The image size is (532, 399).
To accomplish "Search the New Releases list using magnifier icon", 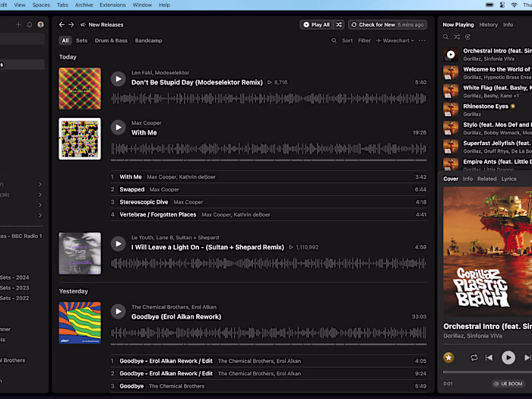I will pos(333,40).
